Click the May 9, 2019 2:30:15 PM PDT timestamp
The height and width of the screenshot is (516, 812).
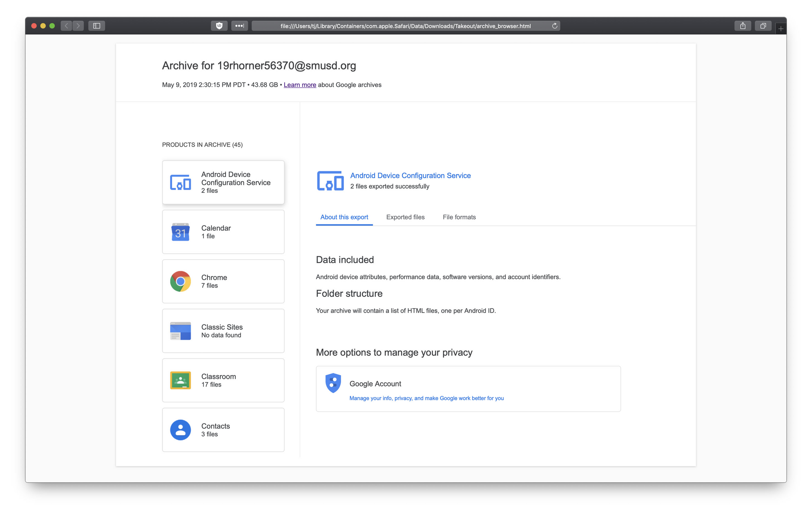(204, 85)
